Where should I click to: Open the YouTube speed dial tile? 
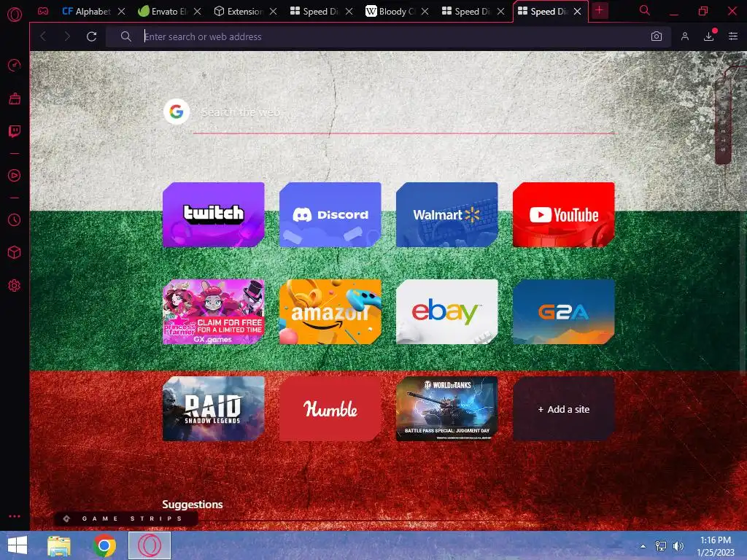point(564,215)
